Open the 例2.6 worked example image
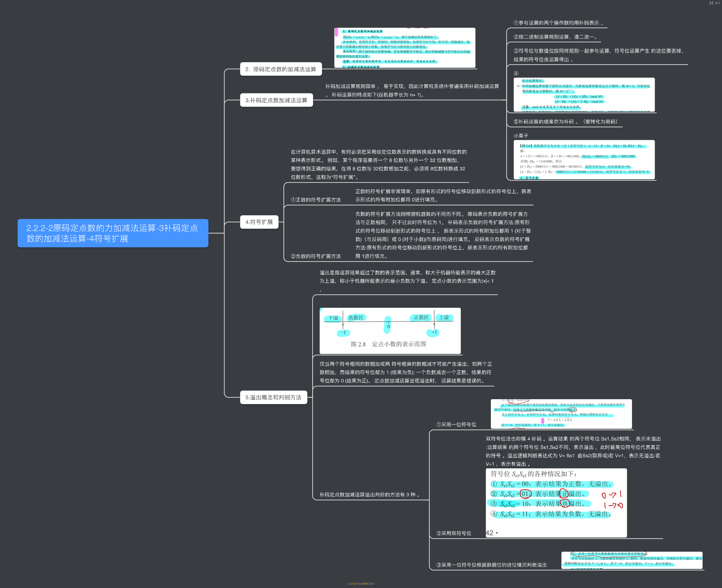The width and height of the screenshot is (722, 588). click(x=584, y=160)
